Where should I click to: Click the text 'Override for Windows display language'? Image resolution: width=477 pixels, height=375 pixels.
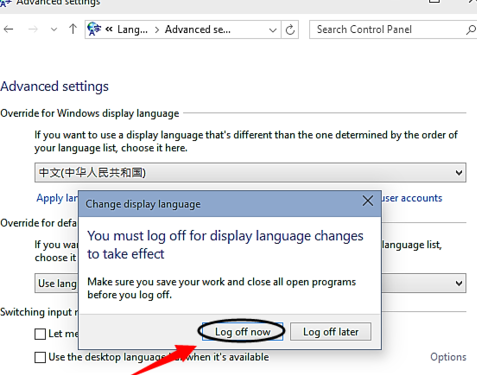[90, 114]
